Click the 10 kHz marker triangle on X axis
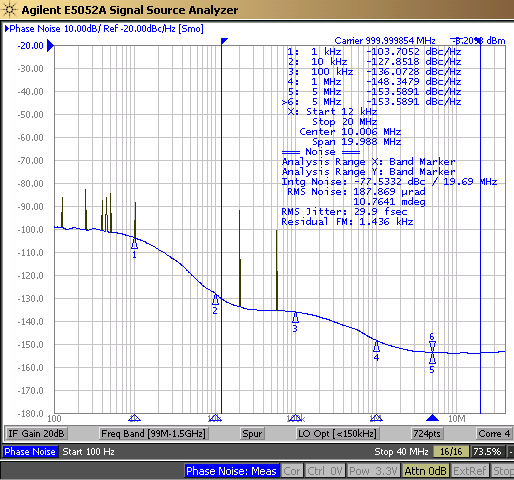 click(215, 418)
